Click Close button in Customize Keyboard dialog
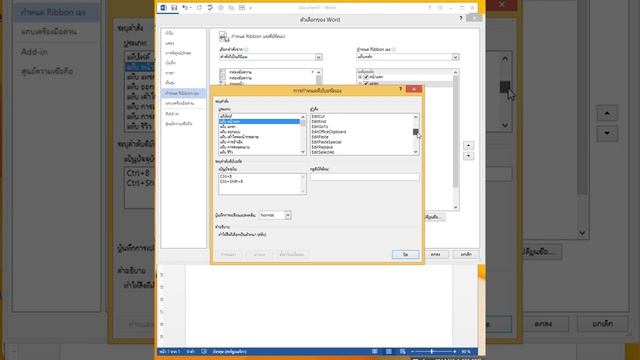640x360 pixels. coord(405,254)
